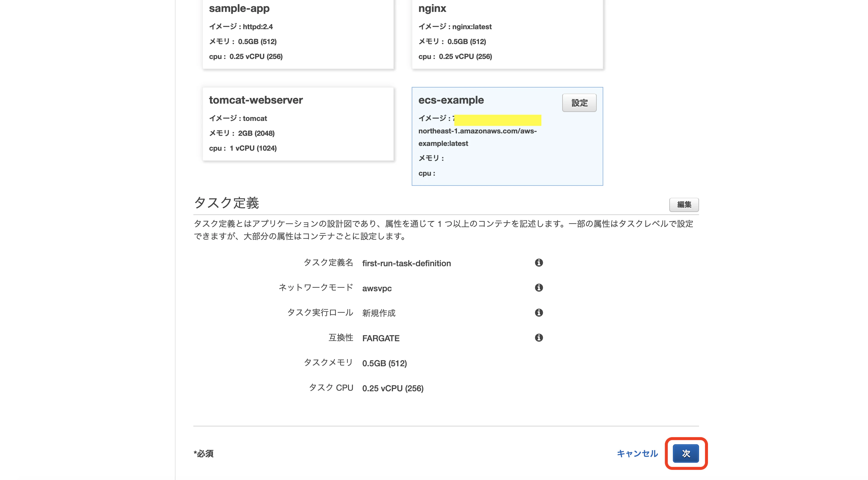The width and height of the screenshot is (868, 480).
Task: Click the タスク定義 section heading
Action: tap(226, 203)
